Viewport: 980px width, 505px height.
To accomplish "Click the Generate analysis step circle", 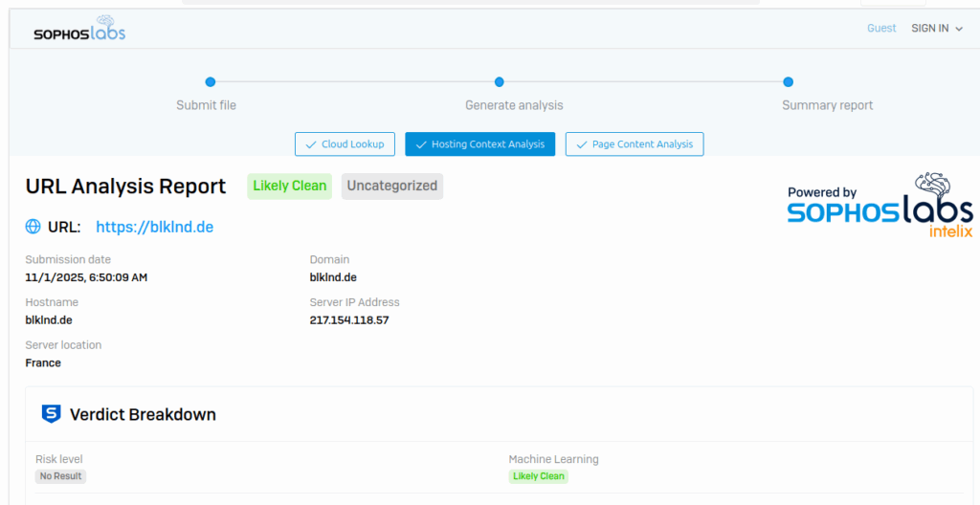I will coord(499,82).
